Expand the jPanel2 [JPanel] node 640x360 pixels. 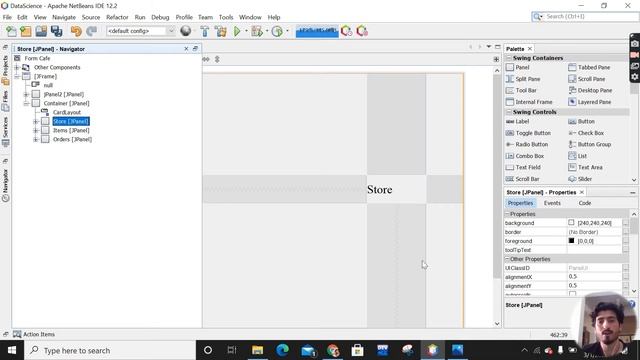26,94
